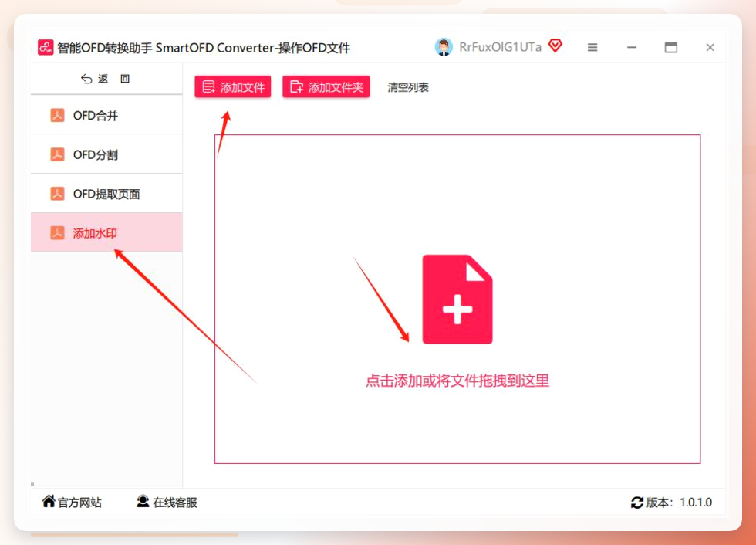The image size is (756, 545).
Task: Open the hamburger menu in the title bar
Action: [x=592, y=47]
